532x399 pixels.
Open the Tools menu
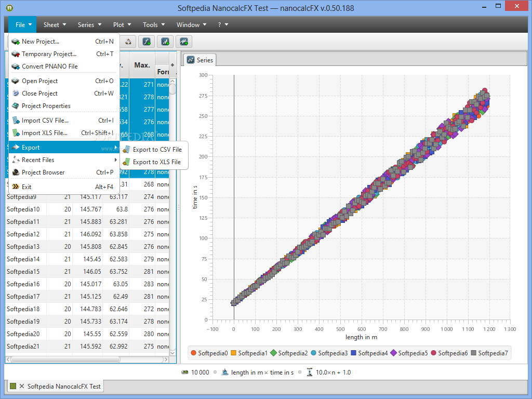154,25
